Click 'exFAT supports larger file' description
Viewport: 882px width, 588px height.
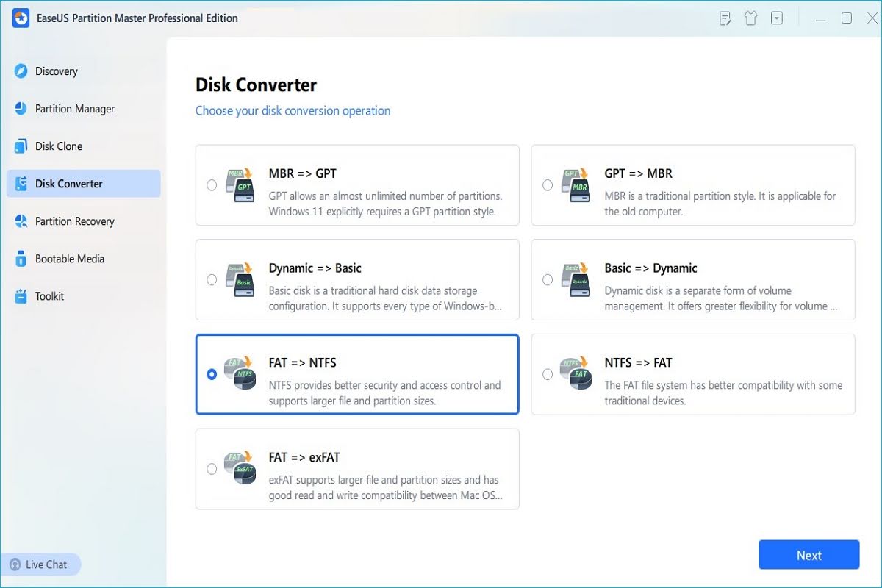tap(386, 488)
